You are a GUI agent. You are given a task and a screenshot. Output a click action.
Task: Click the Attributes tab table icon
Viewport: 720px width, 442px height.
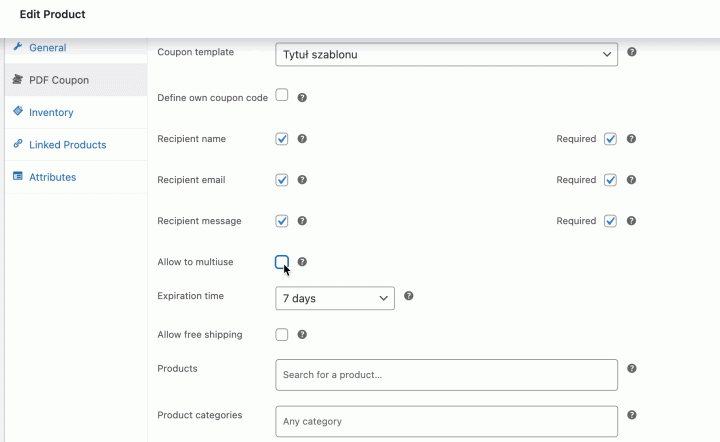pos(18,176)
